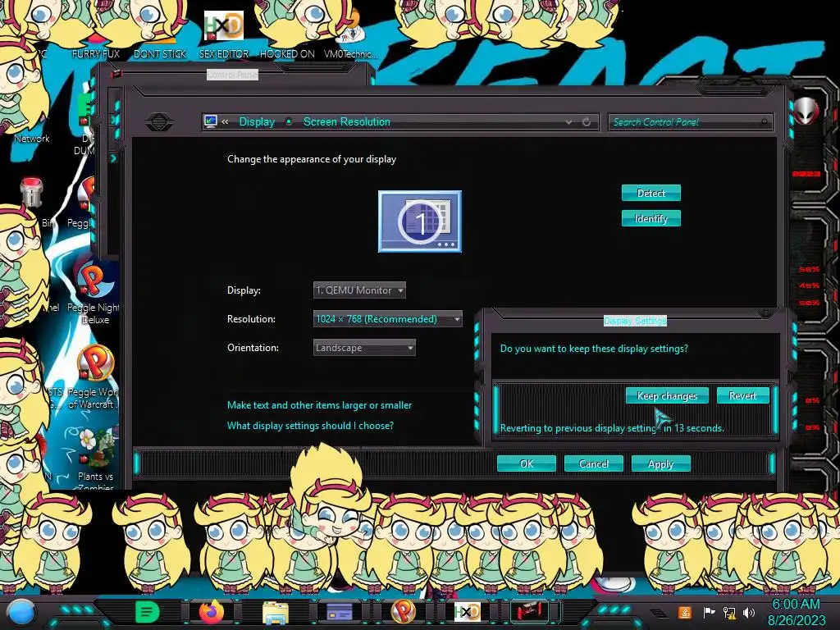Click Revert in Display Settings dialog
This screenshot has height=630, width=840.
pyautogui.click(x=742, y=396)
